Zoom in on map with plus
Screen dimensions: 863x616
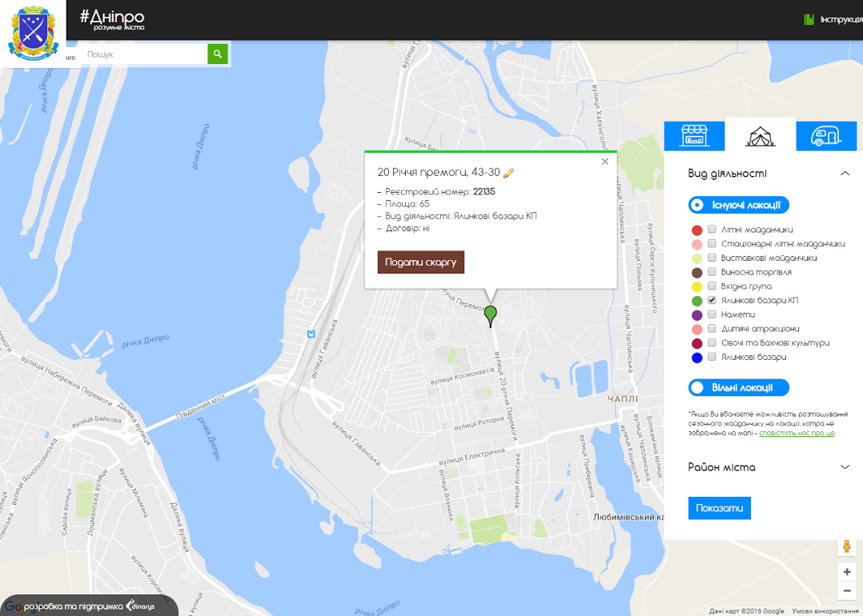[x=846, y=573]
